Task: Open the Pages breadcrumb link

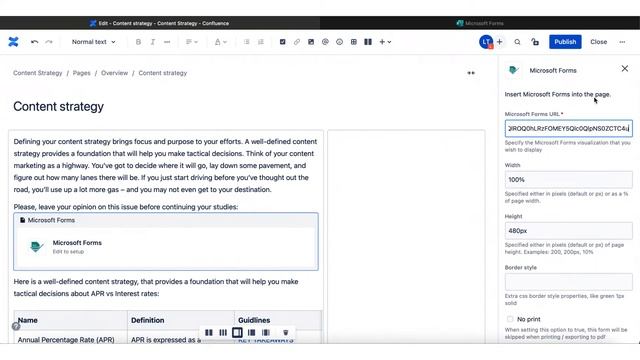Action: click(82, 73)
